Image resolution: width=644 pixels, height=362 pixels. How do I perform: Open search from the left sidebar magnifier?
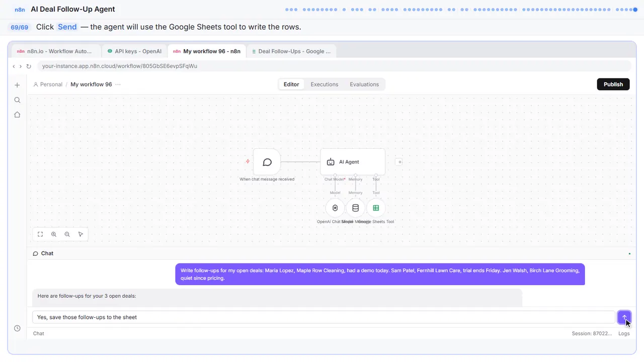[x=17, y=100]
